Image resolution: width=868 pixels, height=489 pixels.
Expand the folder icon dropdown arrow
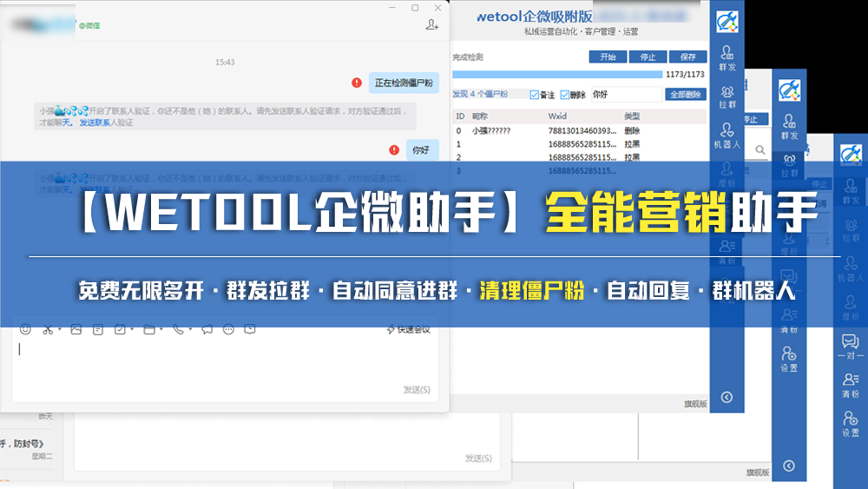pos(161,331)
